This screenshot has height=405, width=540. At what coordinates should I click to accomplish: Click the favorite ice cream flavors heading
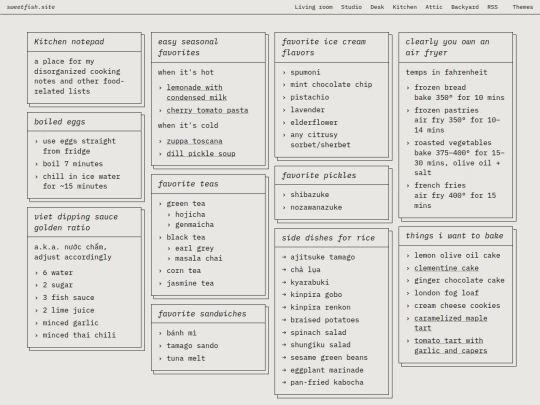pos(324,47)
